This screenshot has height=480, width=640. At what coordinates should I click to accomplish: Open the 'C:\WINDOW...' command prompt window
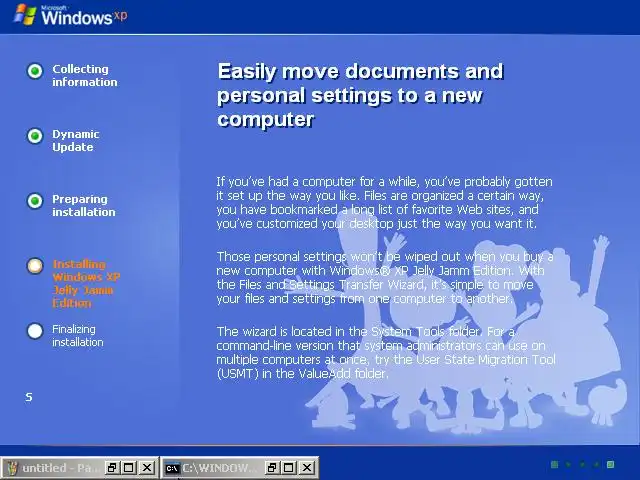pyautogui.click(x=240, y=468)
